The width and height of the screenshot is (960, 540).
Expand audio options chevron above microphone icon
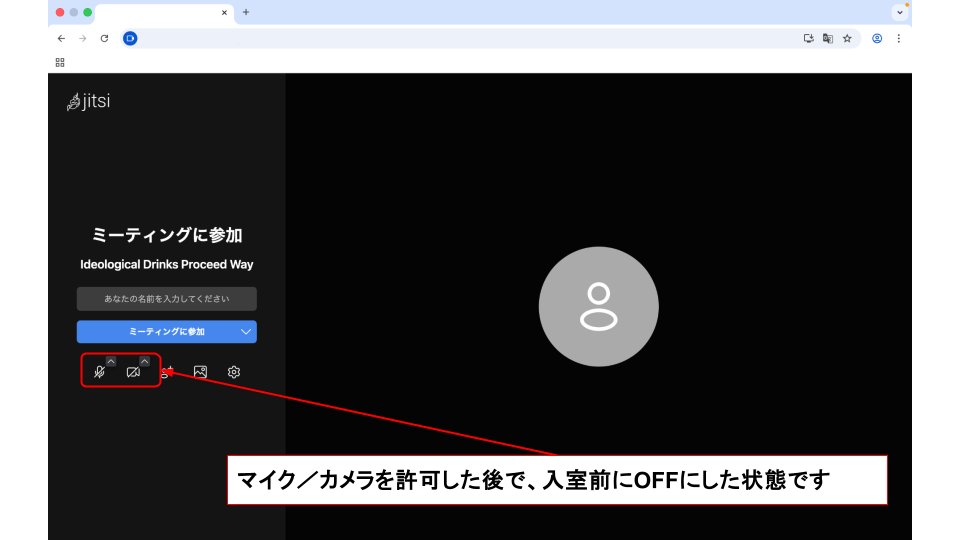(111, 361)
